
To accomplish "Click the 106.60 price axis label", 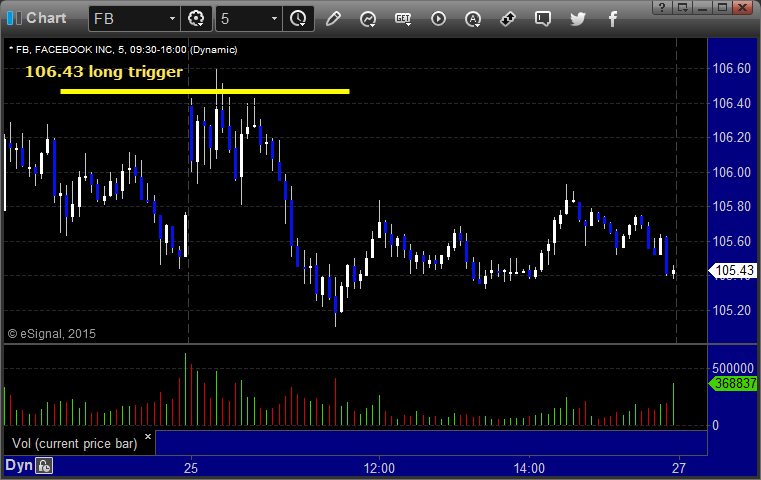I will [731, 68].
